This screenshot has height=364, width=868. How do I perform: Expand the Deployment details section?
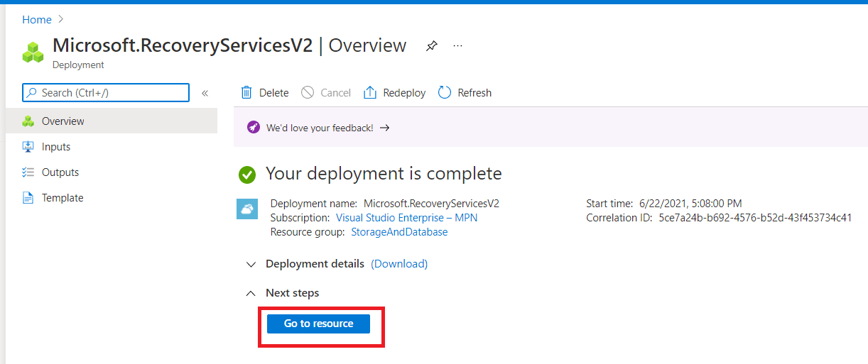(x=250, y=264)
